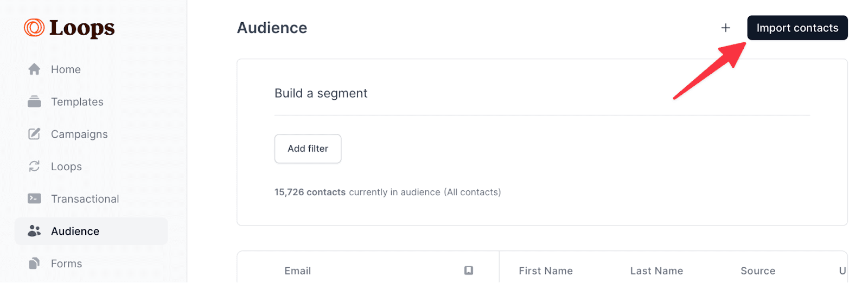The image size is (868, 283).
Task: Open the Home menu item
Action: click(x=66, y=69)
